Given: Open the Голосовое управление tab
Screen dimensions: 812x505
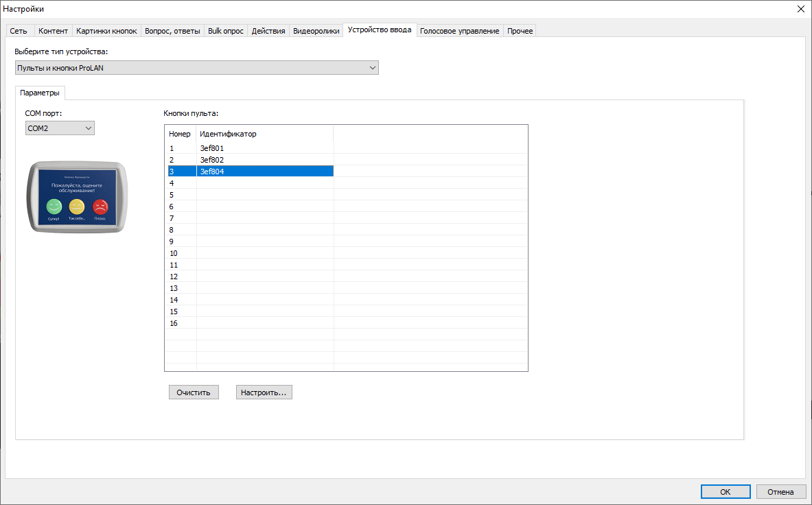Looking at the screenshot, I should [x=459, y=31].
